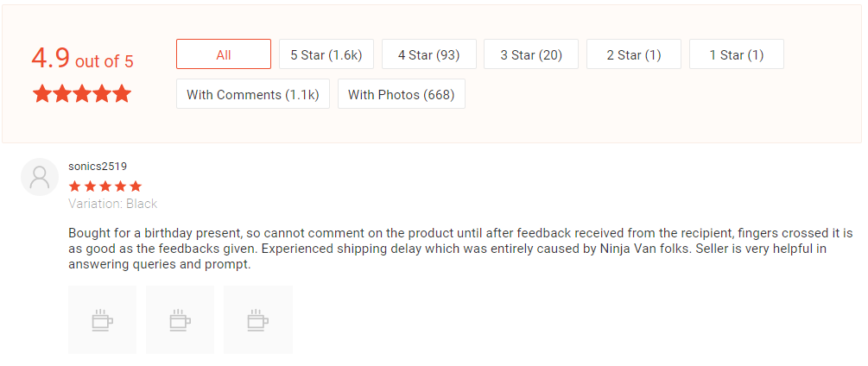This screenshot has height=366, width=868.
Task: Click the Variation: Black label
Action: click(x=112, y=204)
